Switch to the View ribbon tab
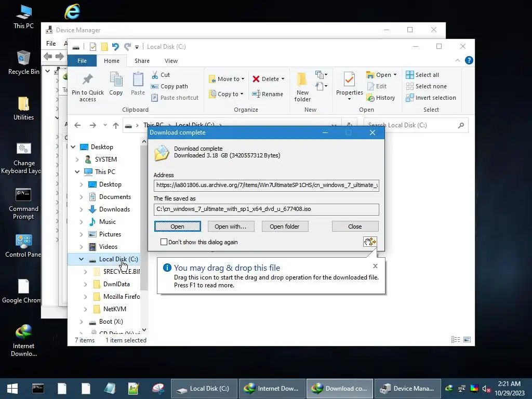This screenshot has width=532, height=399. (171, 61)
